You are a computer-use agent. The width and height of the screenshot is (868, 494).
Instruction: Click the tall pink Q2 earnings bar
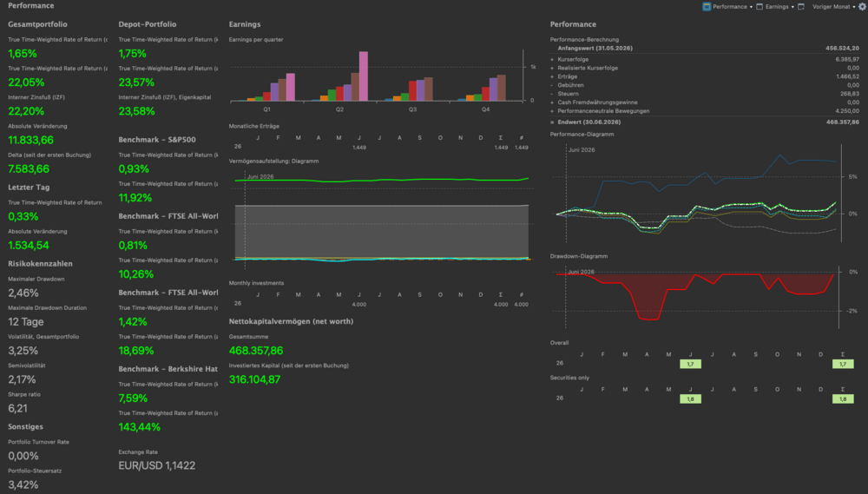tap(363, 76)
